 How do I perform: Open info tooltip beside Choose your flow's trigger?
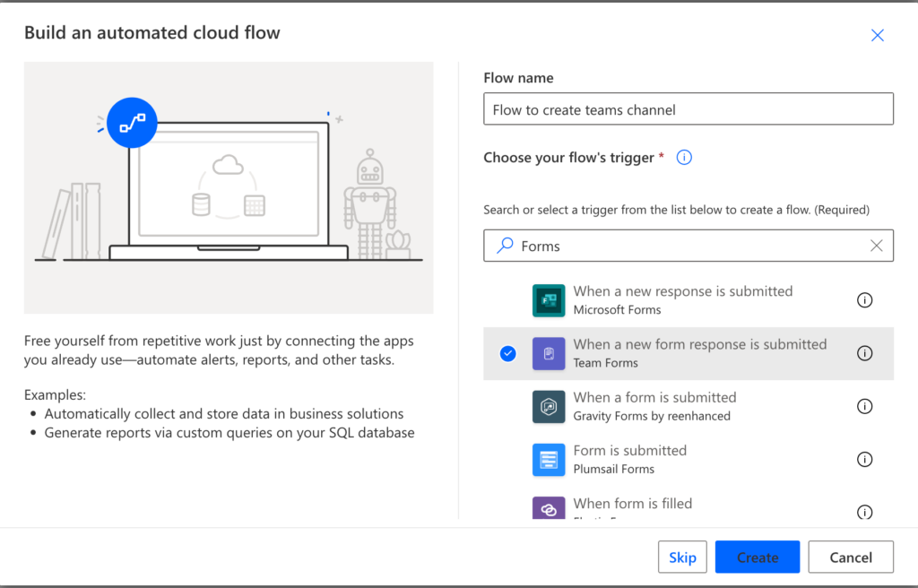click(684, 158)
